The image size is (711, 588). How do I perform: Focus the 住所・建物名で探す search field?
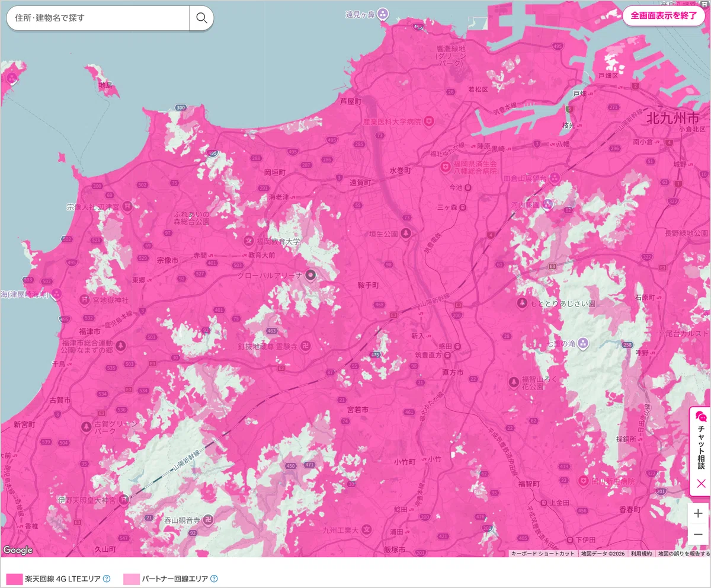click(98, 18)
